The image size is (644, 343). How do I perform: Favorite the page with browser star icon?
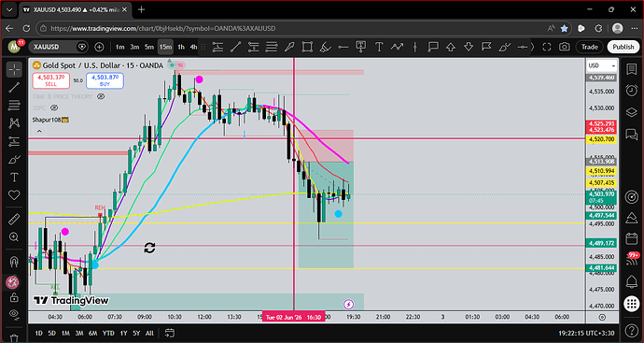[565, 28]
